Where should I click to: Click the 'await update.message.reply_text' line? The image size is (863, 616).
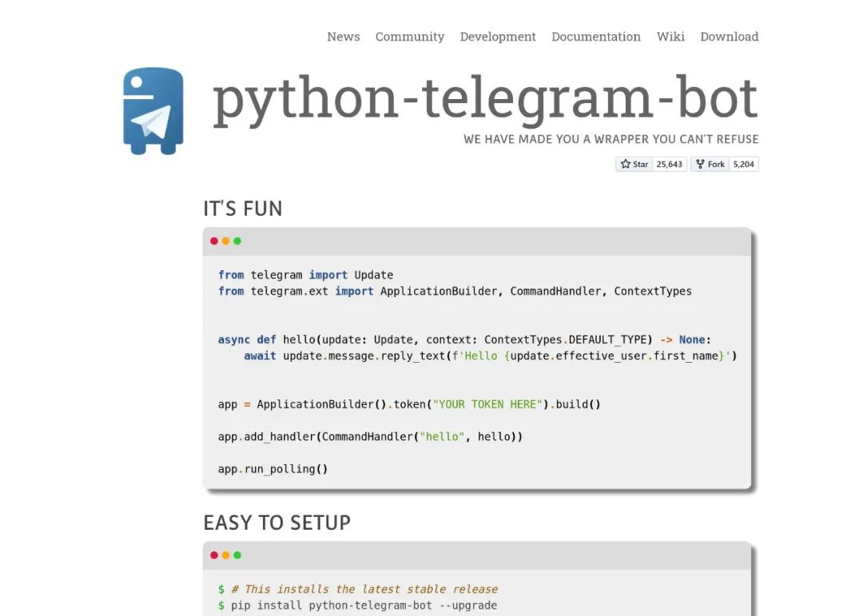pyautogui.click(x=491, y=356)
